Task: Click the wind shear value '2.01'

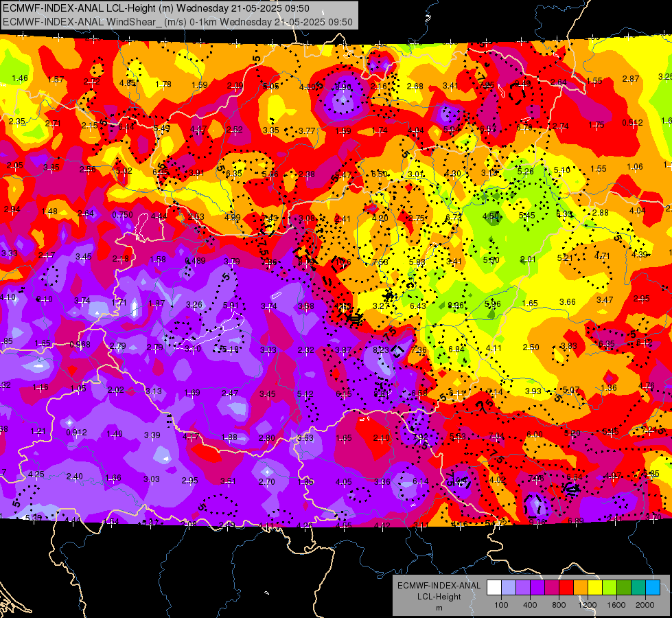Action: (x=528, y=259)
